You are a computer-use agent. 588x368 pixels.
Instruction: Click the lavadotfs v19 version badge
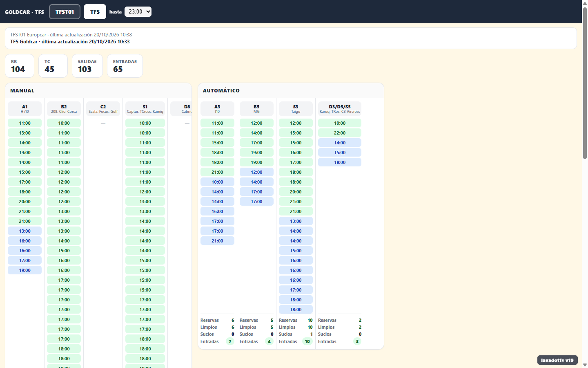pos(557,360)
